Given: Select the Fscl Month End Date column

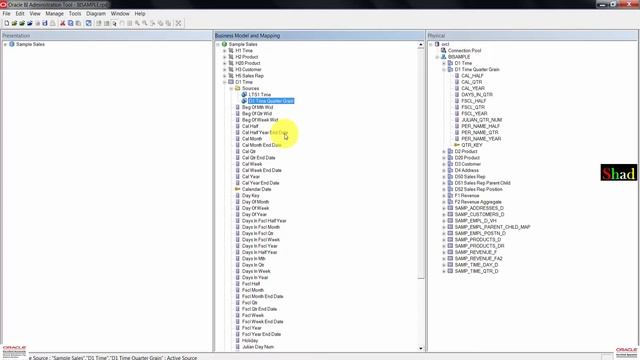Looking at the screenshot, I should (262, 296).
